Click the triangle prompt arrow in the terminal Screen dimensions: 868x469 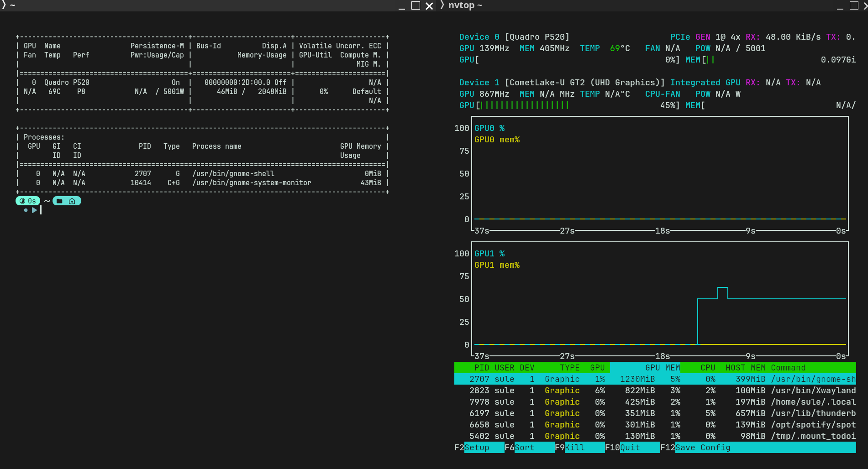click(34, 210)
